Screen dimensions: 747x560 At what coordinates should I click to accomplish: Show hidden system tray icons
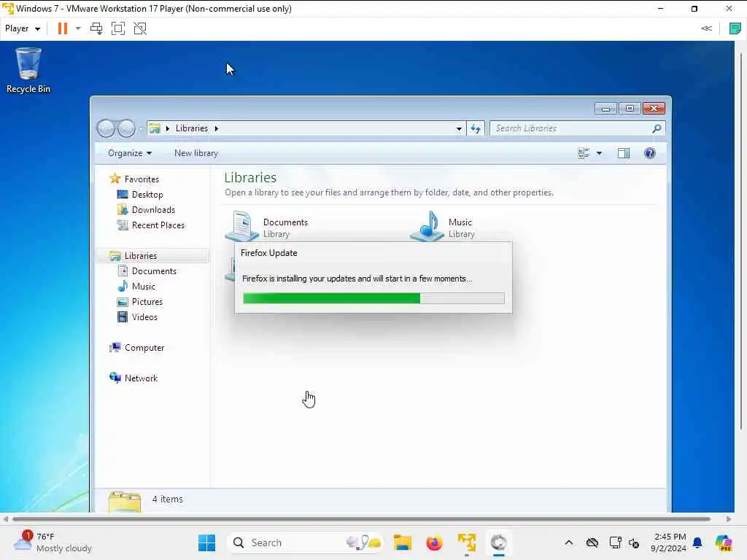click(x=569, y=542)
